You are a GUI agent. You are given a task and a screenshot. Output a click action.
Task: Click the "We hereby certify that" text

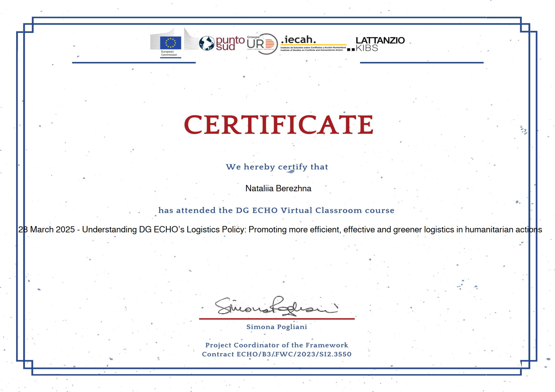(277, 167)
